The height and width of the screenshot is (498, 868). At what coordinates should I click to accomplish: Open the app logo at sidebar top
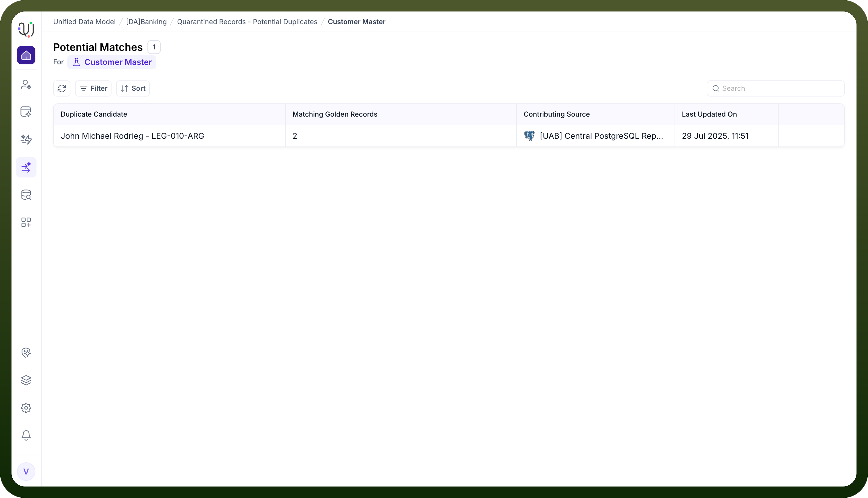pos(26,29)
